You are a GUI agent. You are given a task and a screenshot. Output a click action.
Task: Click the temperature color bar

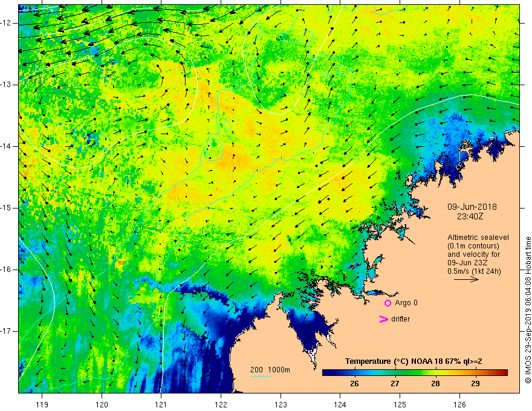415,373
